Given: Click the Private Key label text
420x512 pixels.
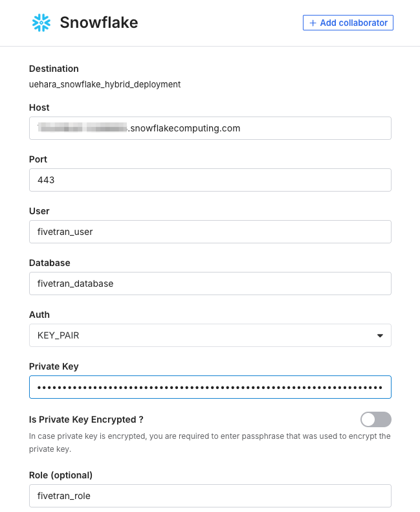Looking at the screenshot, I should (54, 366).
